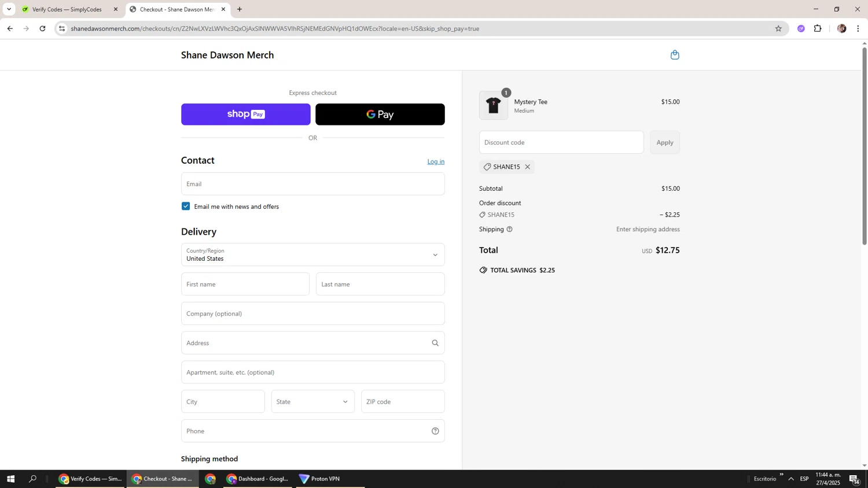The height and width of the screenshot is (488, 868).
Task: Click the Apply discount button
Action: [665, 142]
